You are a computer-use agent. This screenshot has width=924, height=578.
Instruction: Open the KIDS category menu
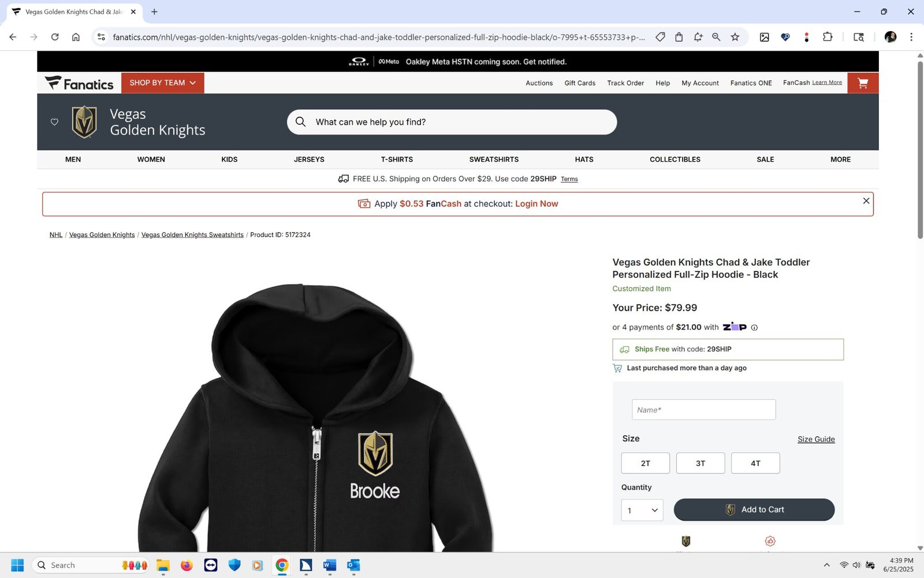click(x=229, y=160)
